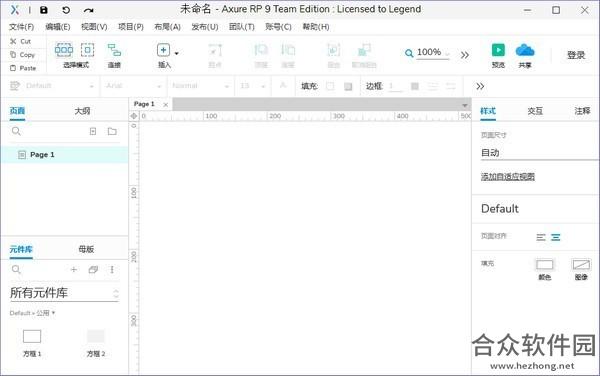
Task: Close the Page 1 canvas tab
Action: coord(165,104)
